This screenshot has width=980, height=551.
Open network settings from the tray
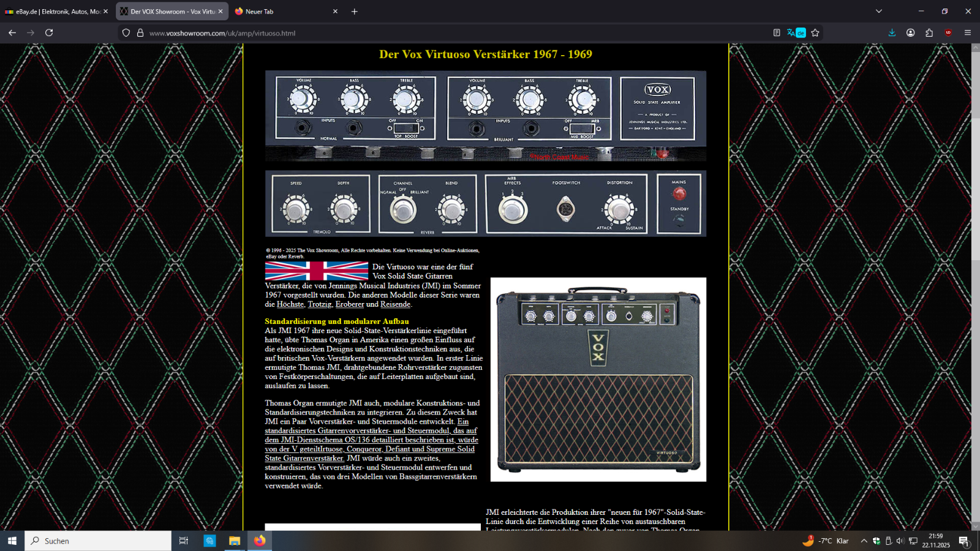pos(913,541)
